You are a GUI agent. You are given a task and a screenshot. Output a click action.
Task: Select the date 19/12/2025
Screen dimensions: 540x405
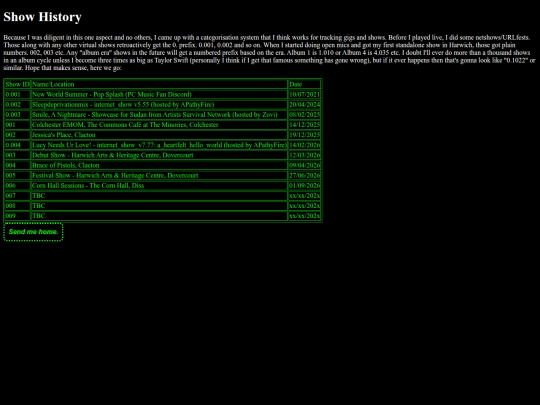coord(304,135)
